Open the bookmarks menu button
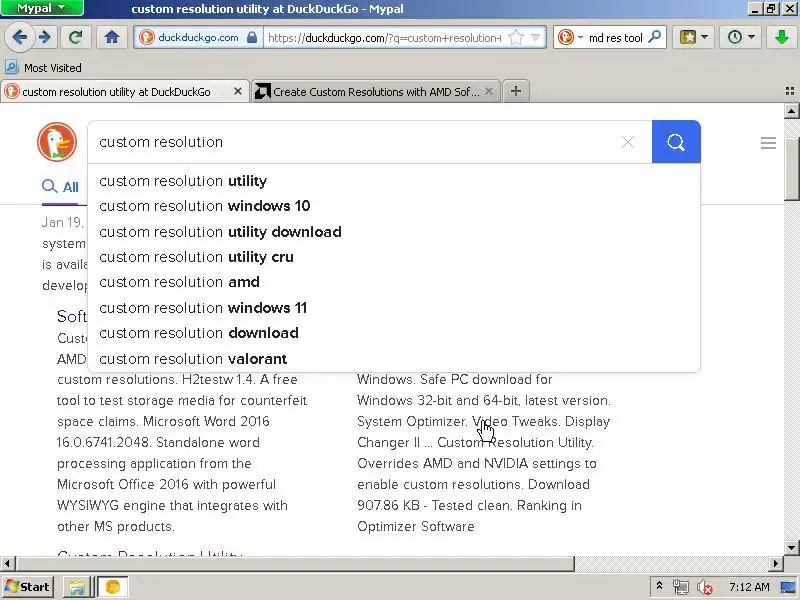Viewport: 800px width, 600px height. [x=693, y=37]
